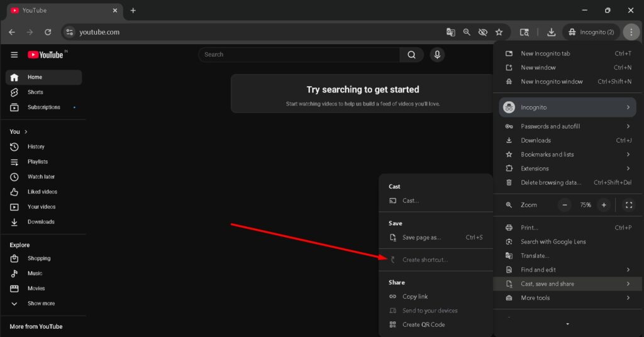
Task: Open YouTube Downloads in the sidebar
Action: pos(43,222)
